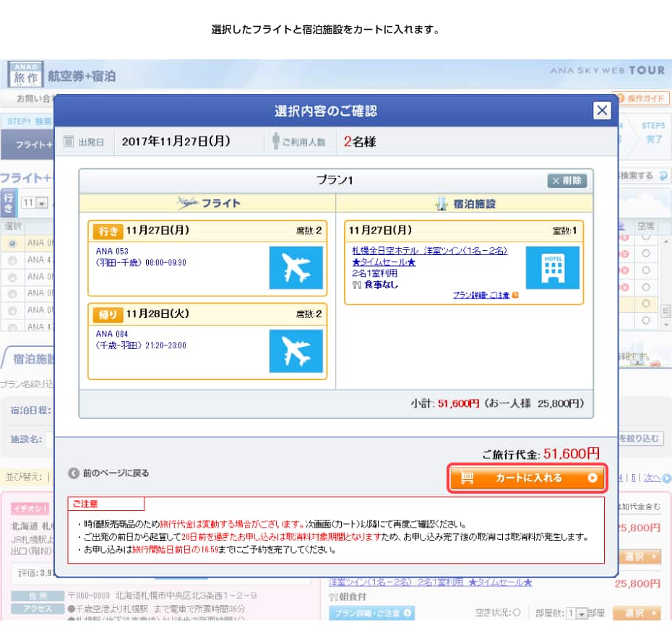672x636 pixels.
Task: Click the ANA旅作 logo
Action: point(25,74)
